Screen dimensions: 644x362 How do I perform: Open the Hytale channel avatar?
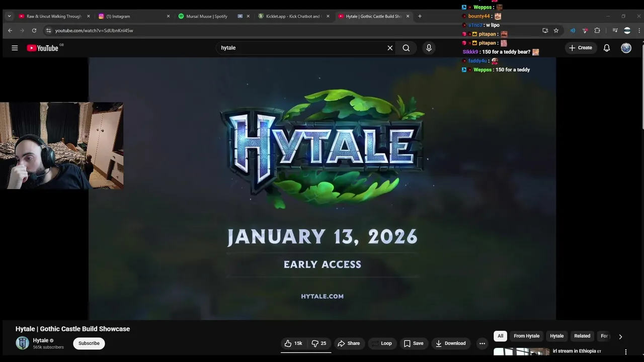[22, 343]
